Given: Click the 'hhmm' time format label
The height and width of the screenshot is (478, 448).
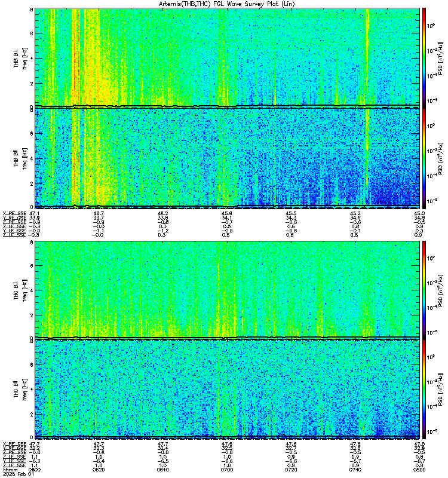Looking at the screenshot, I should 10,470.
